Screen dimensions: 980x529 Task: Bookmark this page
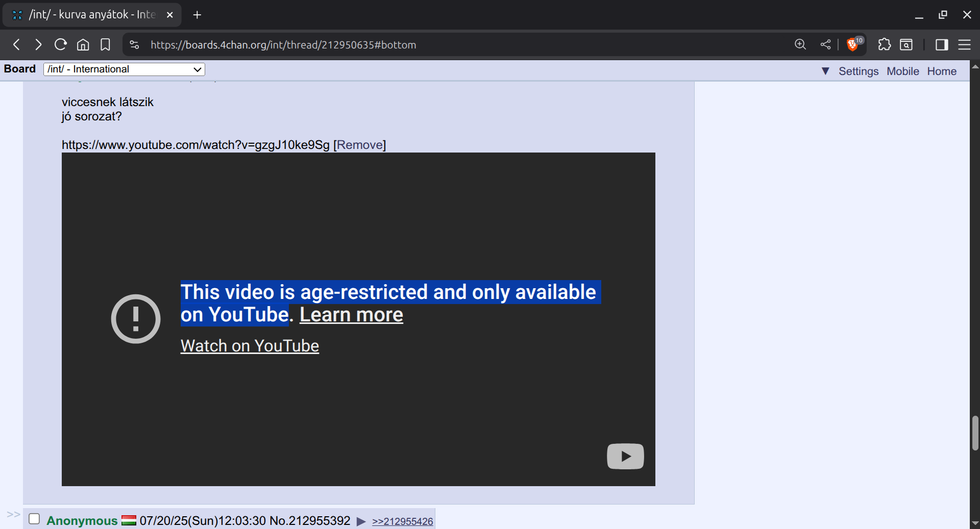pyautogui.click(x=105, y=45)
